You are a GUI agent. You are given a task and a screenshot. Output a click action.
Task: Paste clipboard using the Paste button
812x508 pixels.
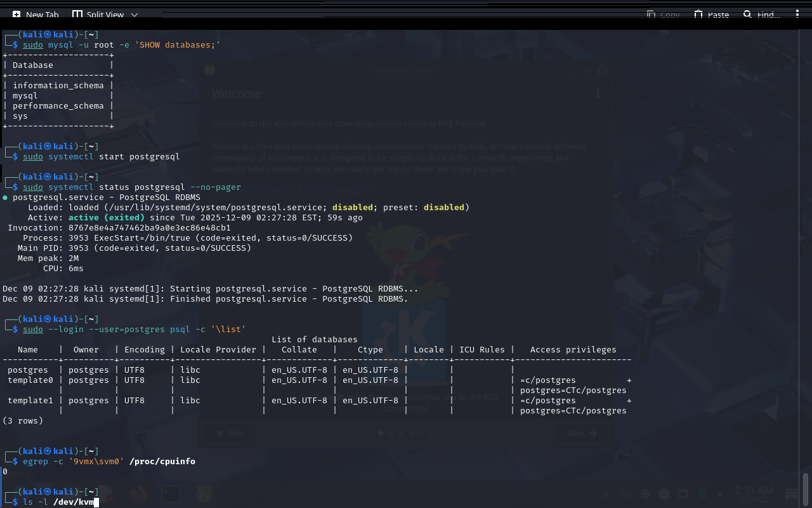[x=711, y=15]
